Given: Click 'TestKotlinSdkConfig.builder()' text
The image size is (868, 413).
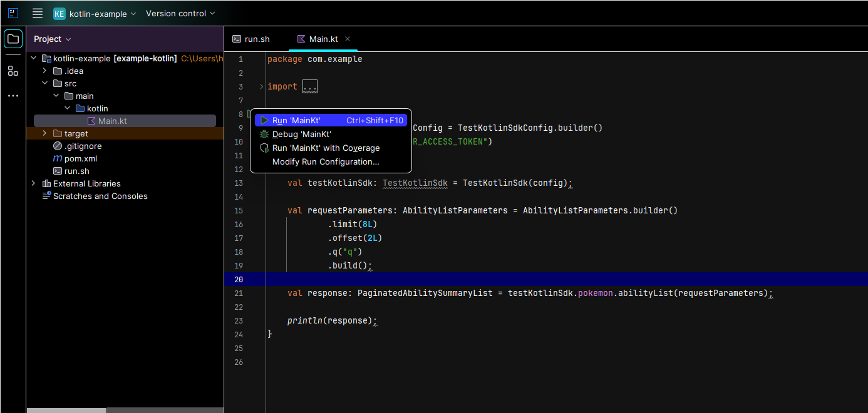Looking at the screenshot, I should click(530, 128).
